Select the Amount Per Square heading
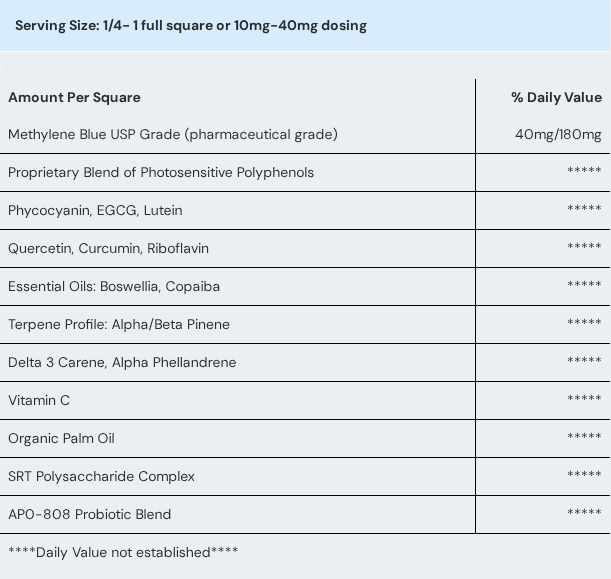 (x=74, y=97)
